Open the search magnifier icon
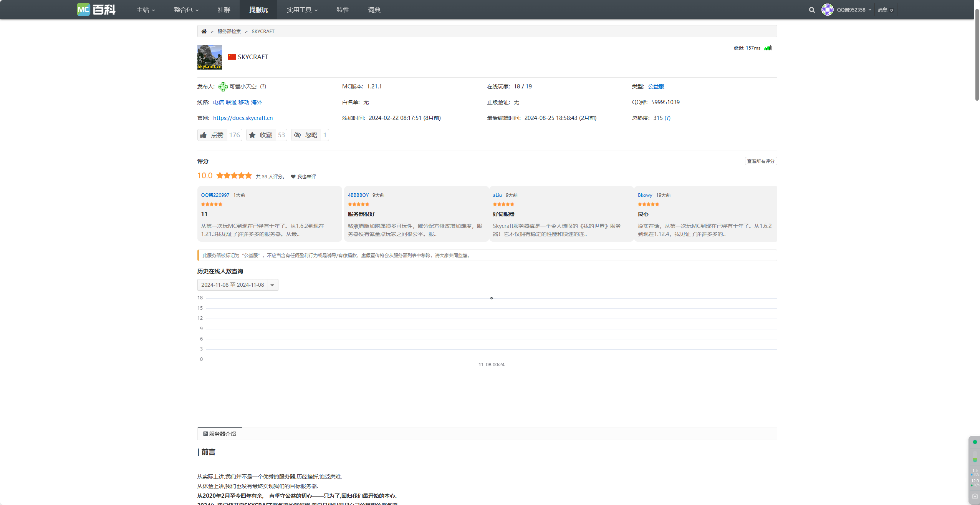Image resolution: width=980 pixels, height=505 pixels. tap(811, 10)
